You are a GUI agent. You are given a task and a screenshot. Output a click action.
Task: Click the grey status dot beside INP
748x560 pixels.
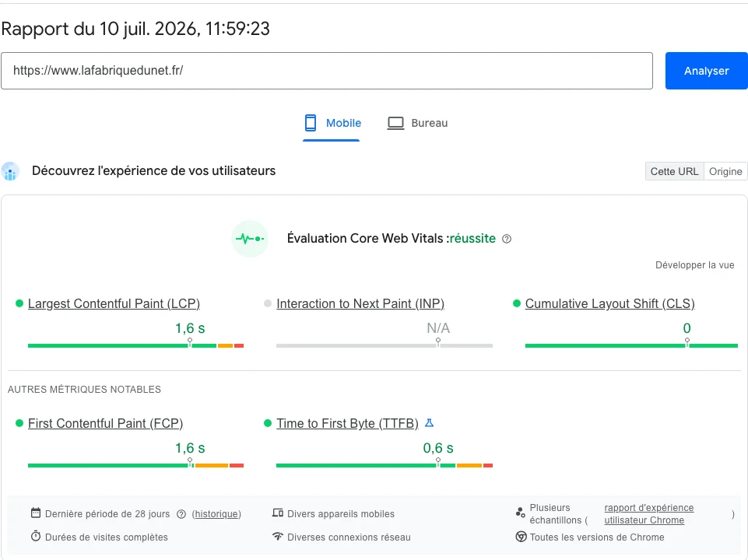268,303
